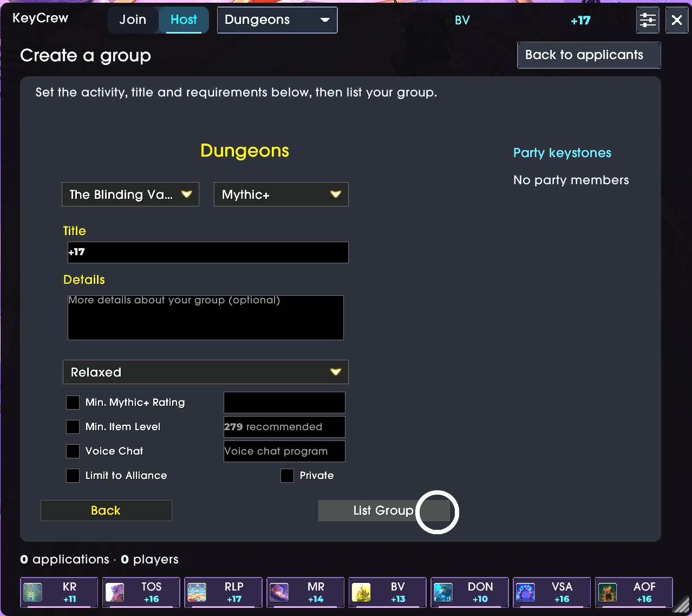Click the +17 keystone level in header
The height and width of the screenshot is (616, 692).
click(x=580, y=21)
